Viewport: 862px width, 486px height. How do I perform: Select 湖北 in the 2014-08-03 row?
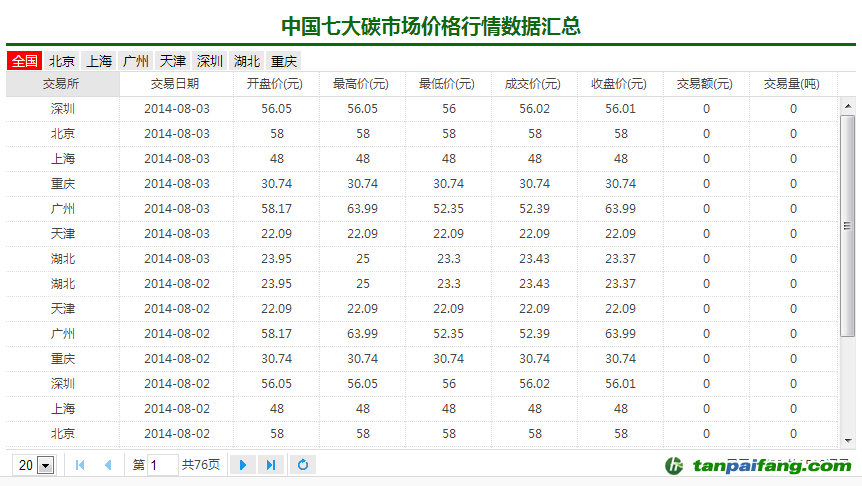pos(63,259)
